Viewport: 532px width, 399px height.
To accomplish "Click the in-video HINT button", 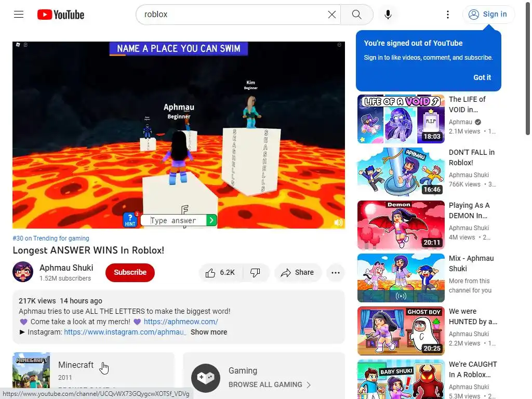I will [x=130, y=220].
